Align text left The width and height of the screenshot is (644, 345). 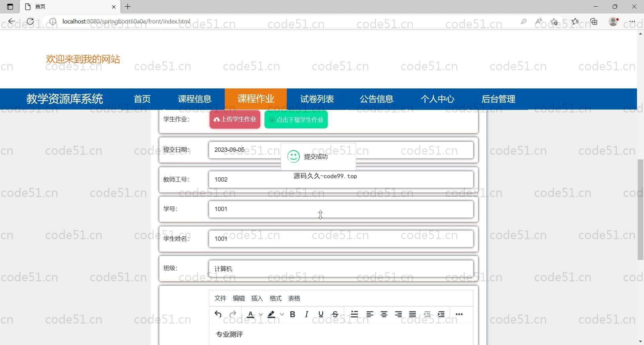370,314
